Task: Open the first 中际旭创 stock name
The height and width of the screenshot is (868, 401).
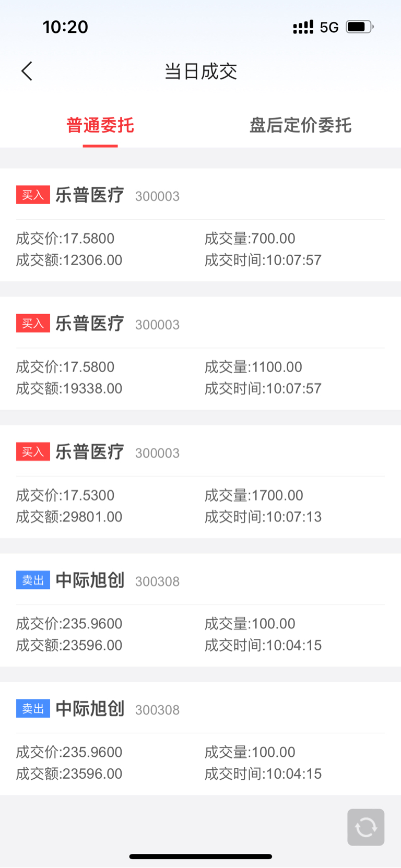Action: [x=90, y=580]
